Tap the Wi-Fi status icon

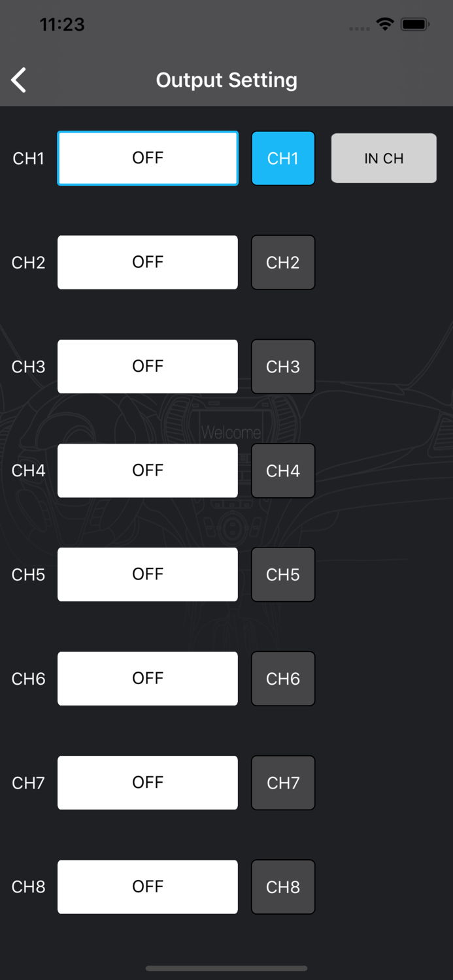point(385,25)
